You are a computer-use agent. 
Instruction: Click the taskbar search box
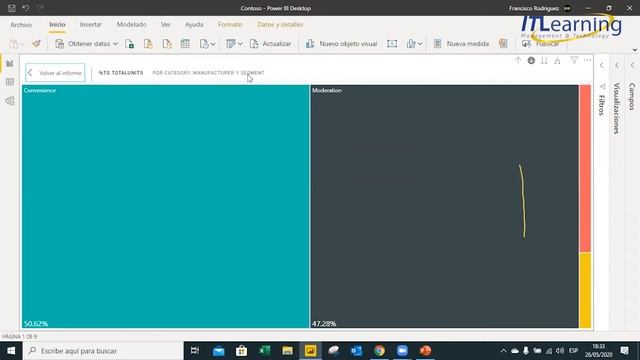(103, 351)
